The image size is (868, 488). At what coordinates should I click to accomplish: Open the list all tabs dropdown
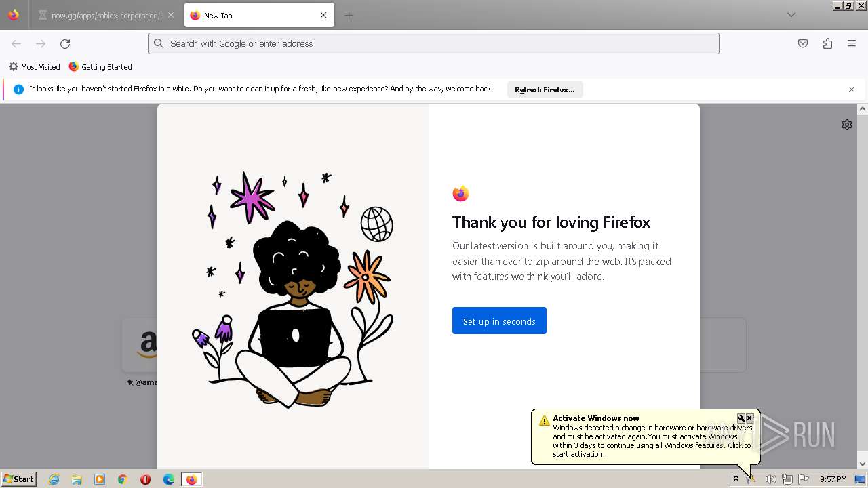tap(791, 15)
